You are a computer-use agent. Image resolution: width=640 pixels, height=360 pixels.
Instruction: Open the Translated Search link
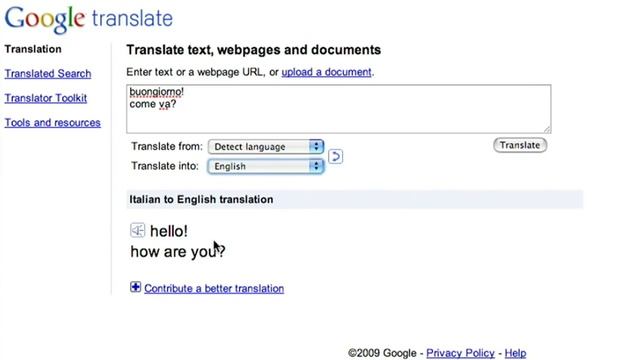click(48, 73)
